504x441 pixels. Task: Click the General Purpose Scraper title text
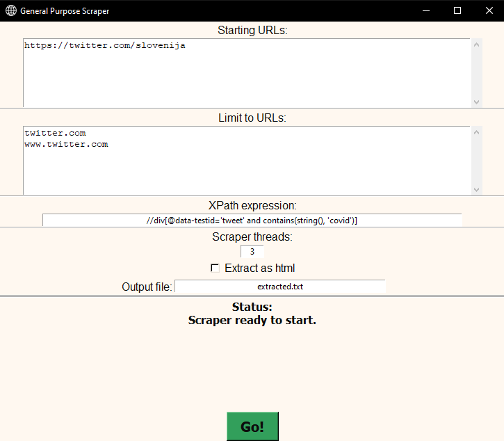tap(65, 11)
